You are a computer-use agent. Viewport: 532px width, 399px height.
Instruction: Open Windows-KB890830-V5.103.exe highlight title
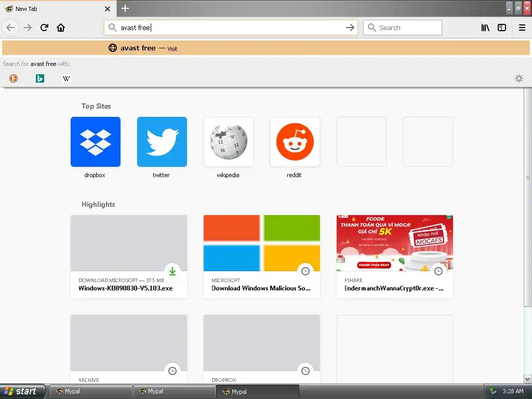tap(126, 288)
